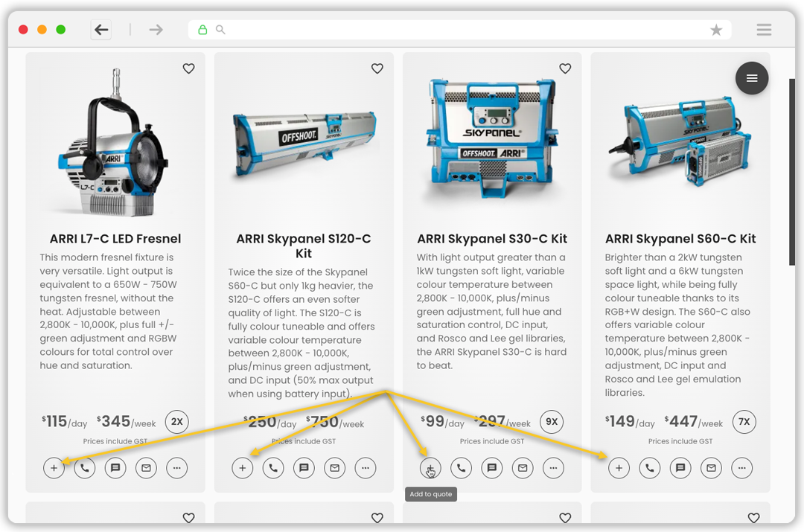The image size is (804, 532).
Task: Open ARRI L7-C LED Fresnel title
Action: click(x=115, y=239)
